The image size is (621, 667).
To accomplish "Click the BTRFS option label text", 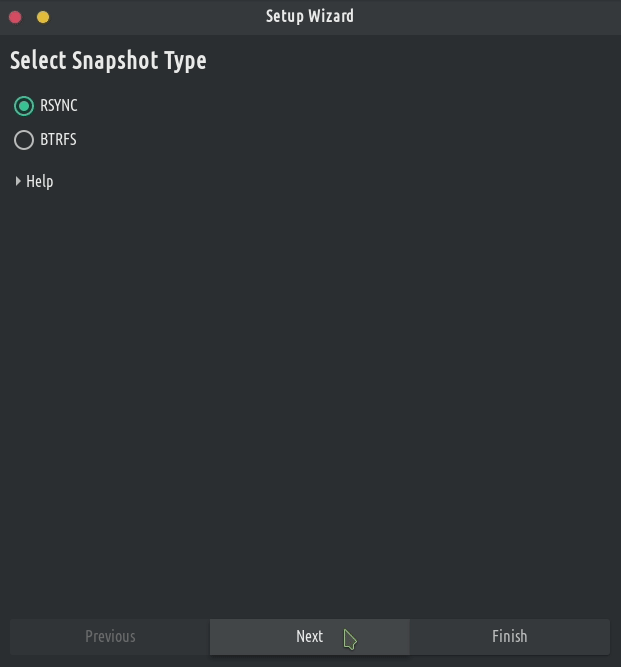I will 58,140.
